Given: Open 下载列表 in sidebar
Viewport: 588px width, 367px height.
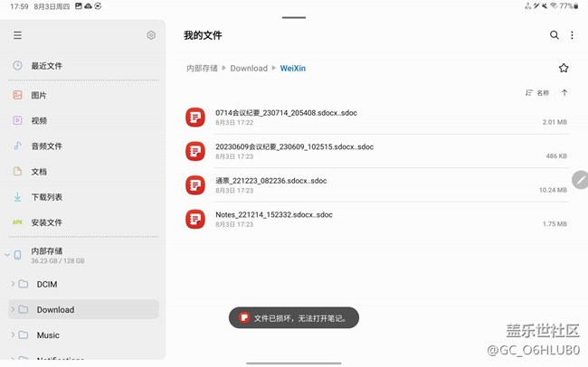Looking at the screenshot, I should tap(47, 197).
